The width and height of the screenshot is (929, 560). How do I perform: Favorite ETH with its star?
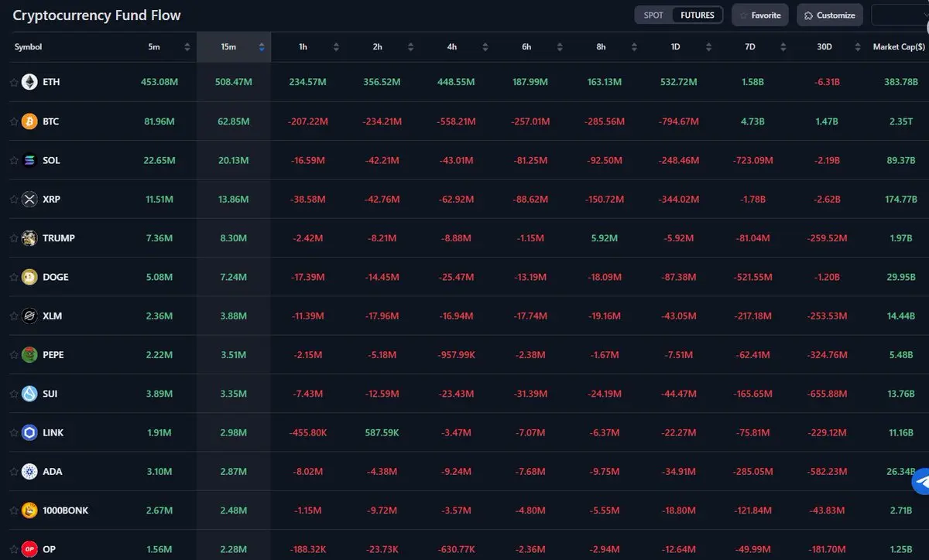(x=13, y=82)
